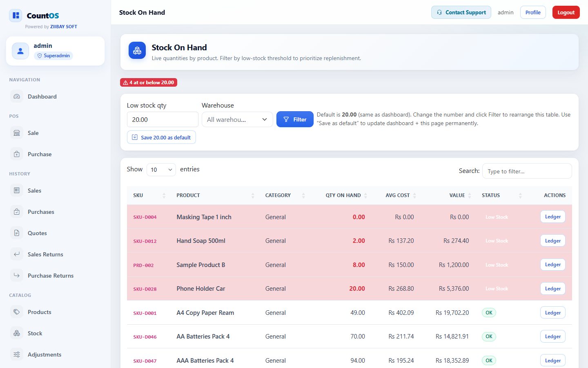Open Ledger for AA Batteries Pack 4
This screenshot has height=368, width=588.
tap(553, 337)
